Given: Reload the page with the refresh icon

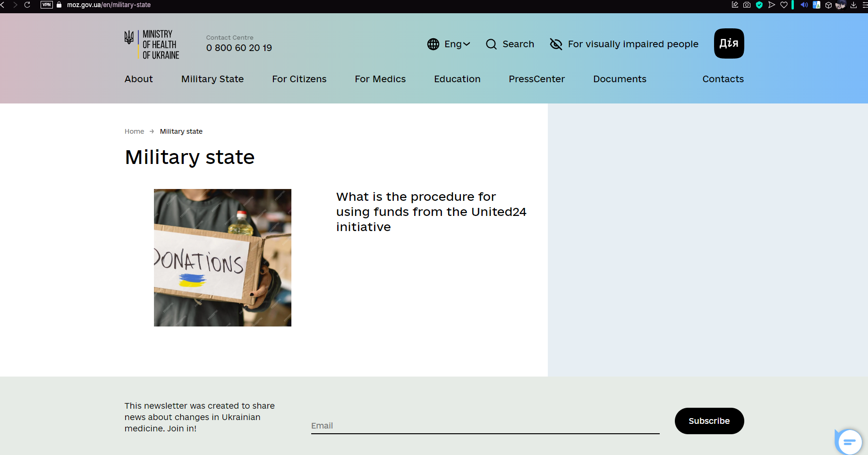Looking at the screenshot, I should [x=27, y=5].
